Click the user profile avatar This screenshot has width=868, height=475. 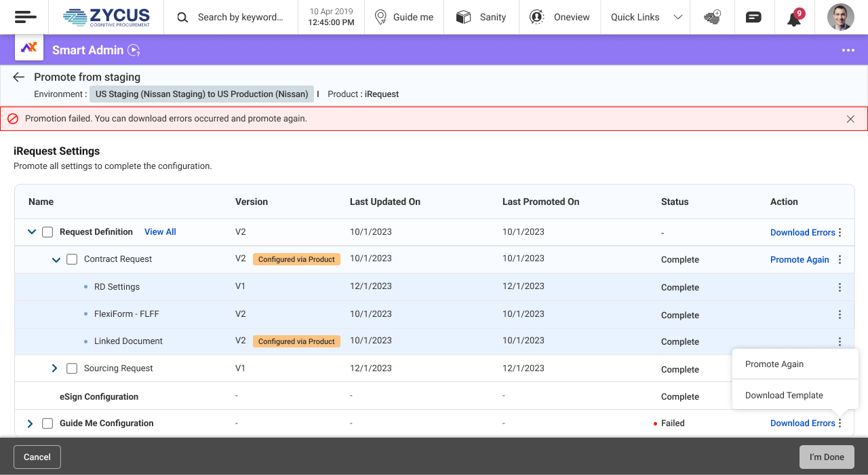pos(840,17)
